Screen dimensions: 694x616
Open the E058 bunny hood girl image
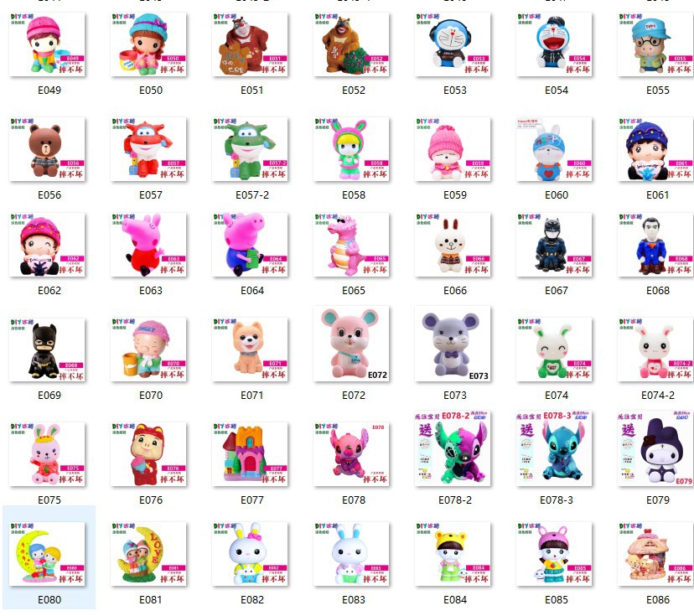pos(351,149)
